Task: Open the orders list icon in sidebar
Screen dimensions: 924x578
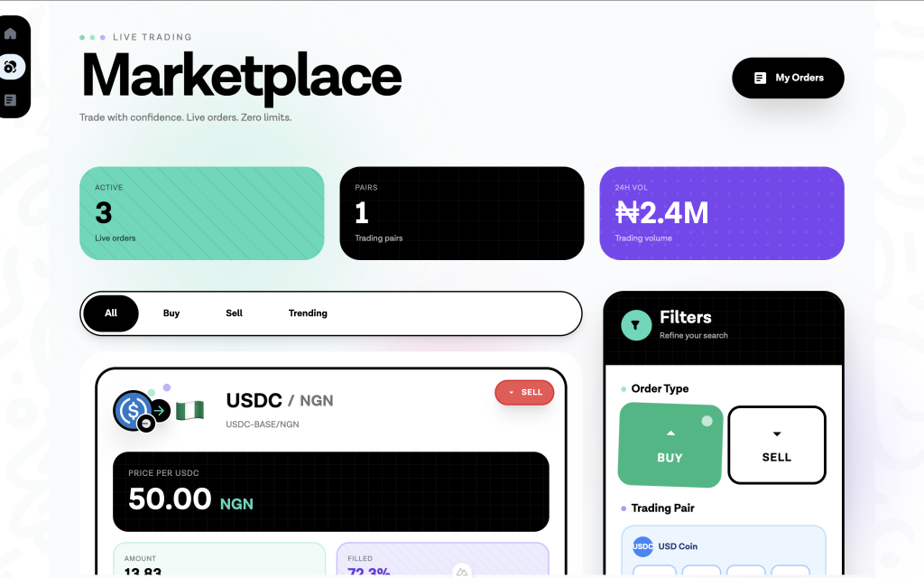Action: point(12,99)
